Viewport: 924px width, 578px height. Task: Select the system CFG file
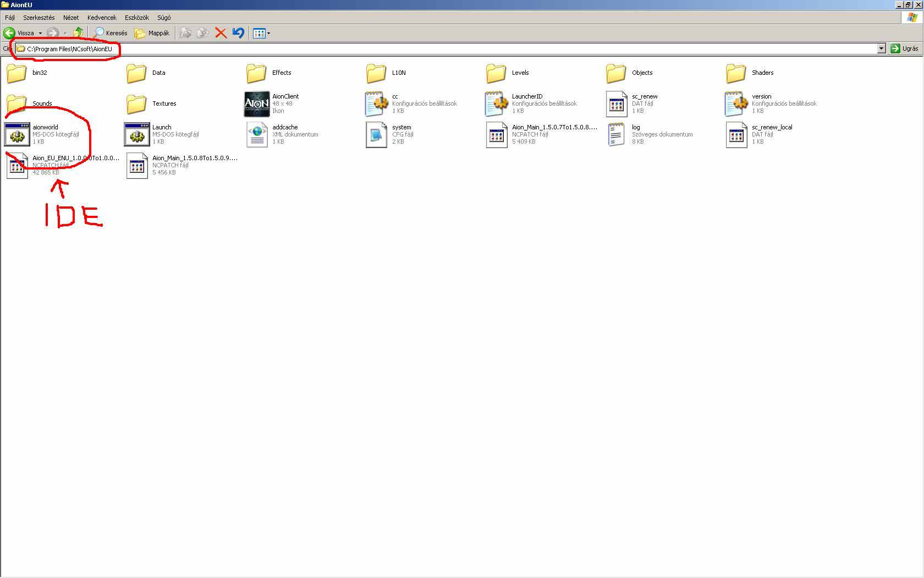pyautogui.click(x=377, y=134)
